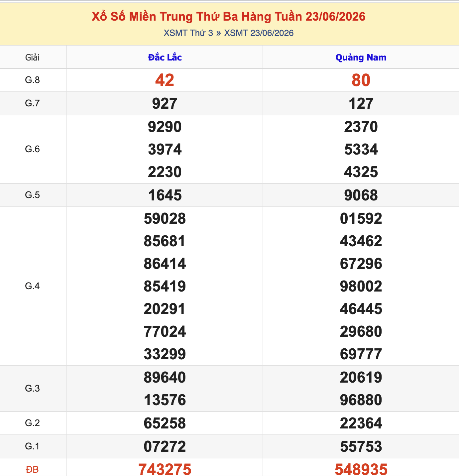The image size is (459, 476).
Task: Click Quảng Nam G.4 number 98002
Action: tap(361, 286)
